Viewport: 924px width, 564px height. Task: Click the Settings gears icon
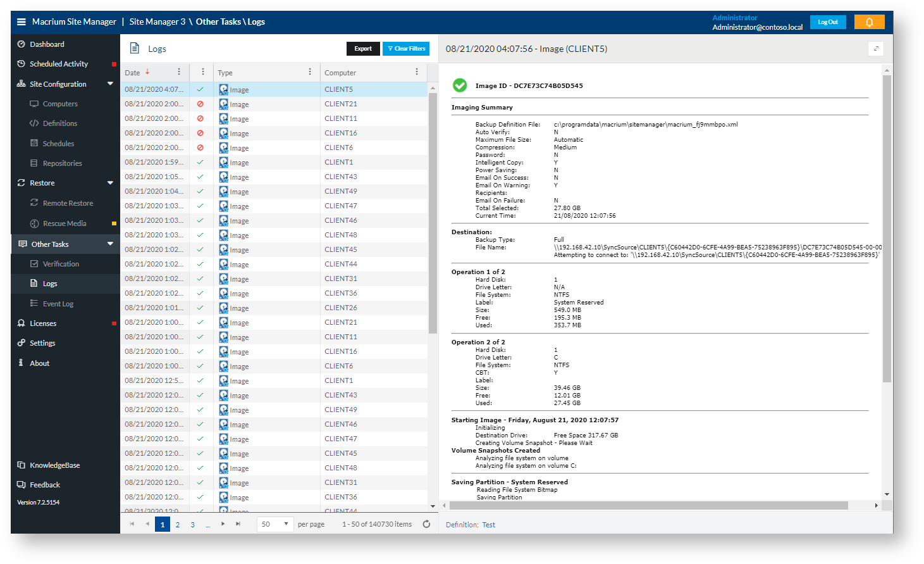(x=22, y=343)
